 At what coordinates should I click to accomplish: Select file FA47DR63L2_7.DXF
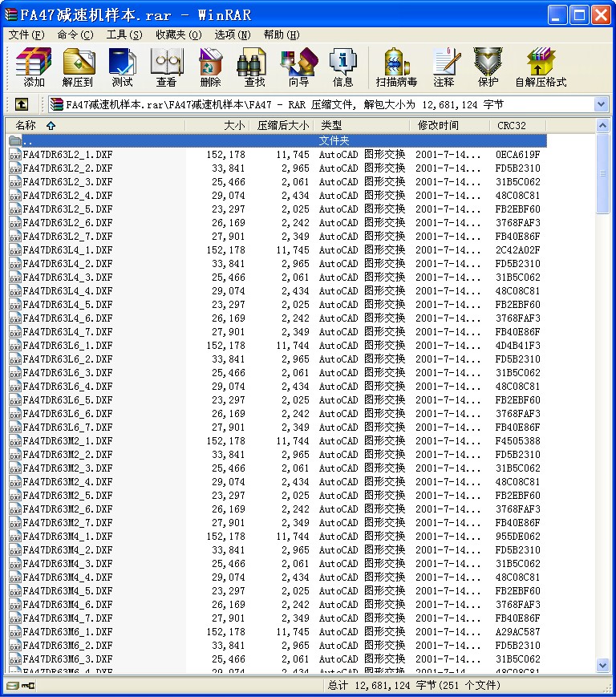67,237
